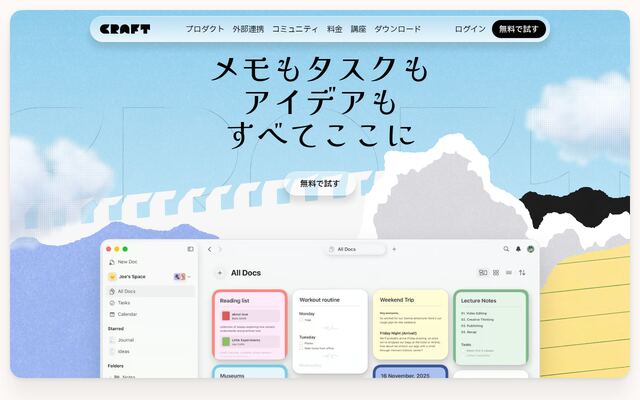Click the Starred section heading
Image resolution: width=640 pixels, height=400 pixels.
coord(116,328)
